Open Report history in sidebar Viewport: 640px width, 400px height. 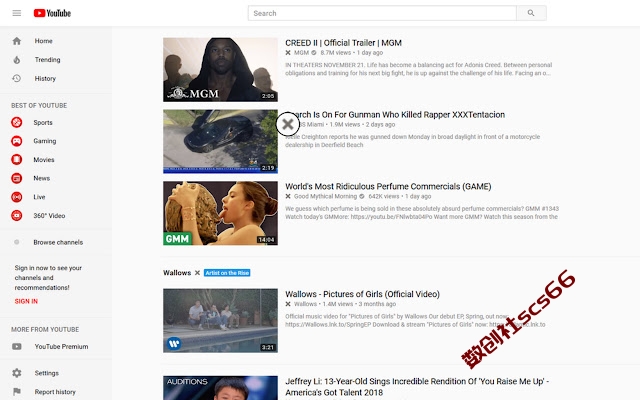click(x=55, y=392)
